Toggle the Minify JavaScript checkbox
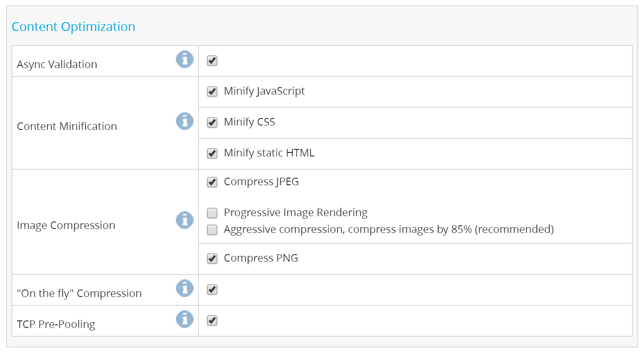Screen dimensions: 644x354 tap(212, 91)
